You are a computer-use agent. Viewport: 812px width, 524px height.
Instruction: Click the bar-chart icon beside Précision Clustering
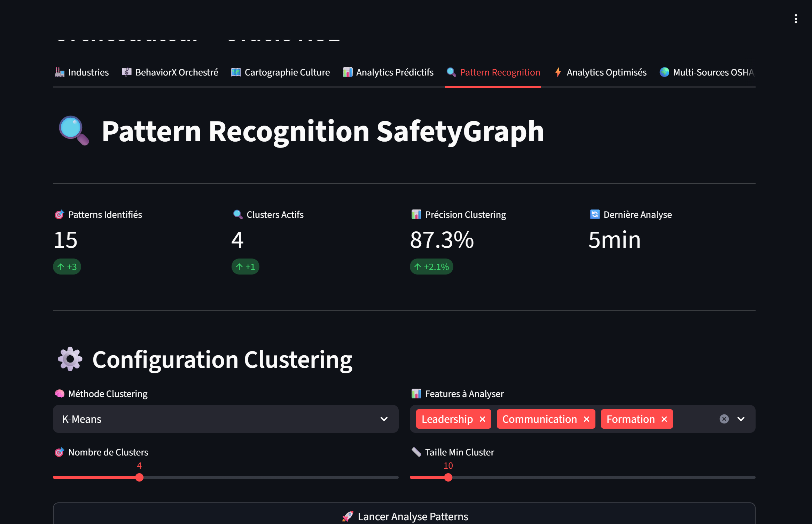click(416, 214)
